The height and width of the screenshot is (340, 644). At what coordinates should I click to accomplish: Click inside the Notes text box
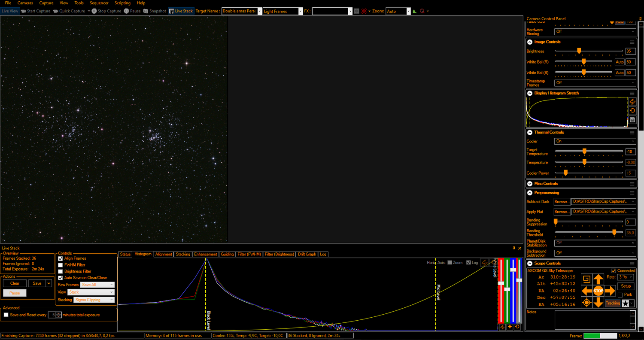592,320
